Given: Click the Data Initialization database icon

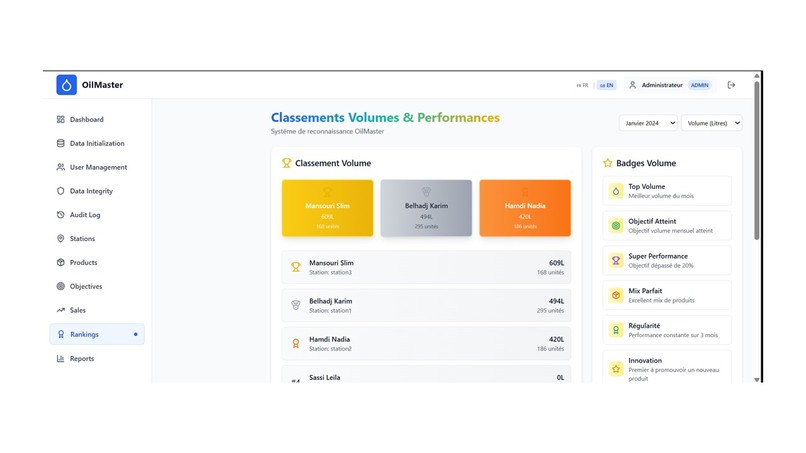Looking at the screenshot, I should pyautogui.click(x=61, y=143).
